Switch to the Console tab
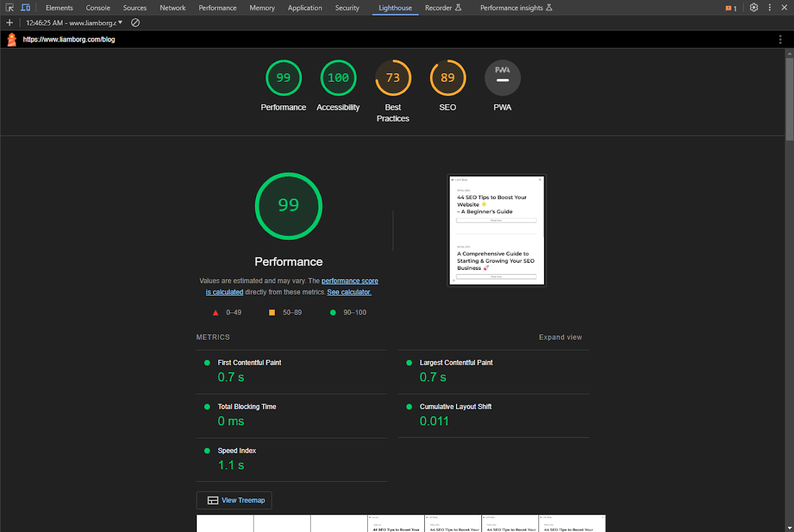 [98, 7]
